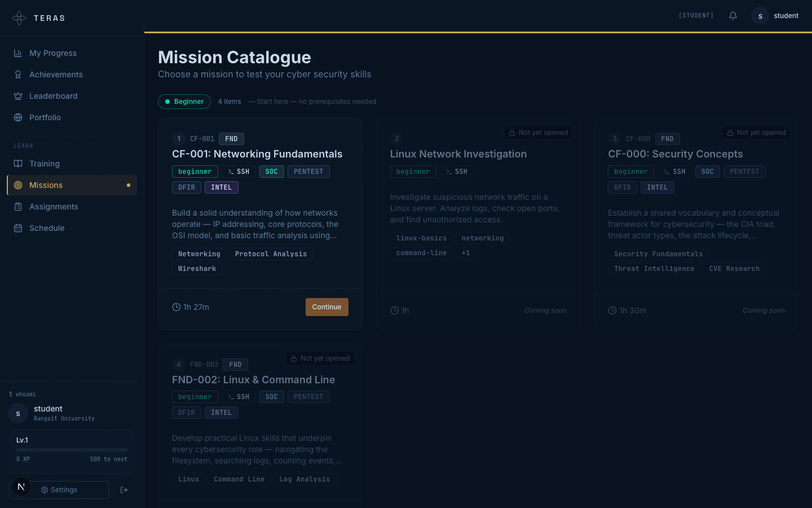Click the Assignments clipboard icon
This screenshot has width=812, height=508.
coord(18,207)
